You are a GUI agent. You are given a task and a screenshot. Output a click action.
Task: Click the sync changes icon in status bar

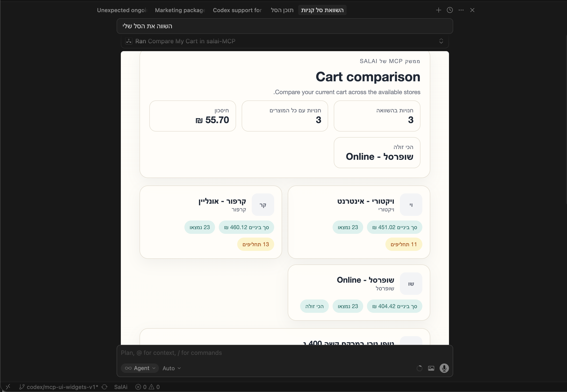coord(105,387)
